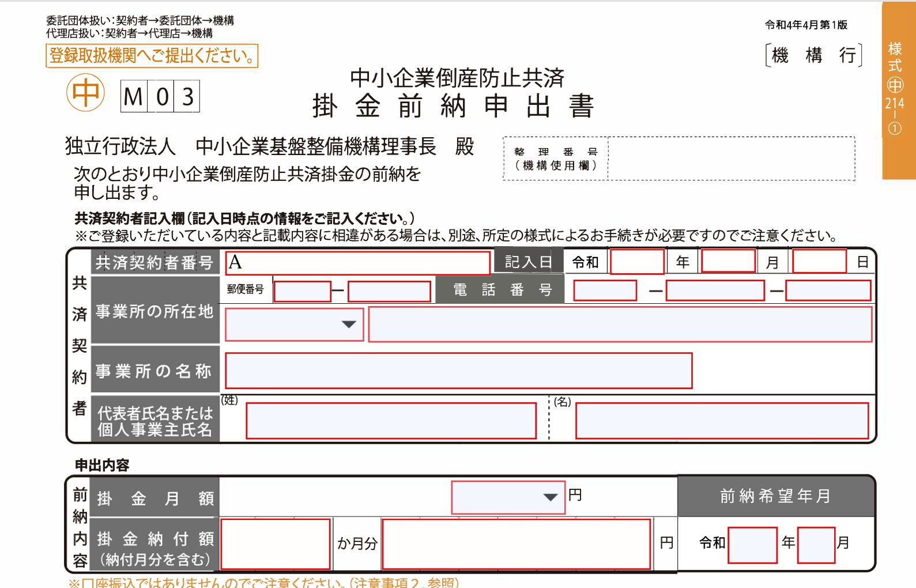This screenshot has height=588, width=916.
Task: Click the 事業所の名称 input field
Action: [x=458, y=371]
